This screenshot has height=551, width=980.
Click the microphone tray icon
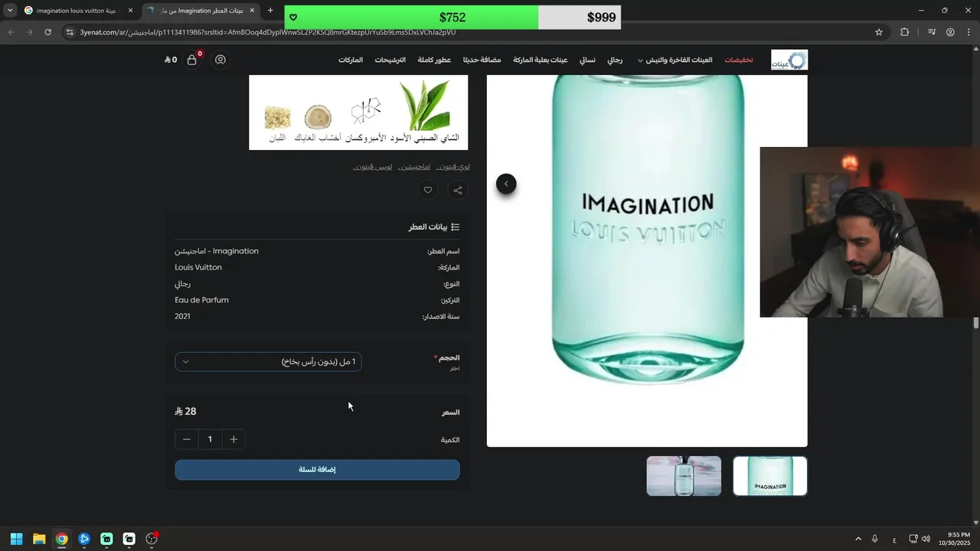click(x=874, y=539)
